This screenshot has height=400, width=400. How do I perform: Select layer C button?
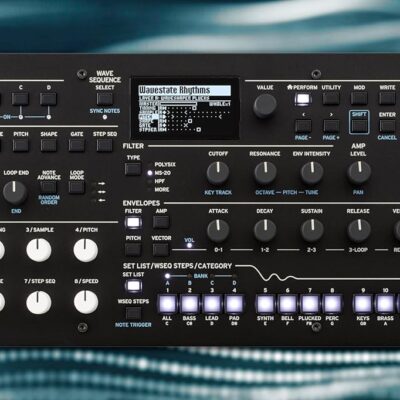[x=21, y=99]
